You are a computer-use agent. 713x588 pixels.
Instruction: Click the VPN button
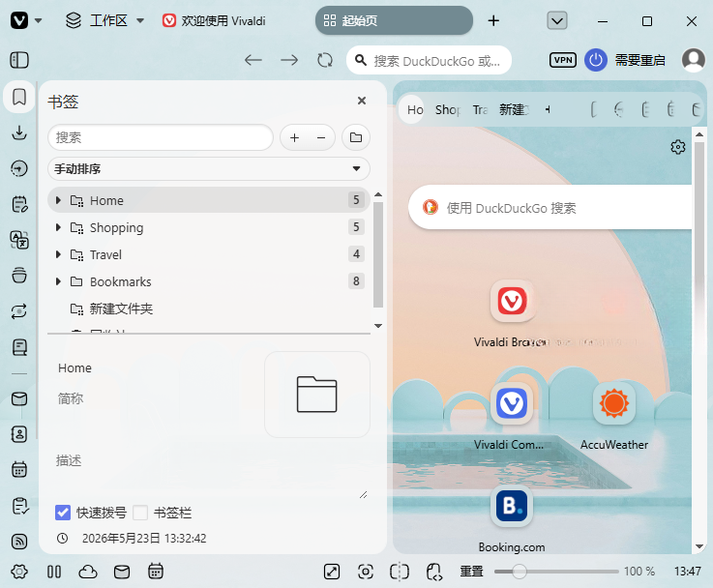click(x=563, y=60)
